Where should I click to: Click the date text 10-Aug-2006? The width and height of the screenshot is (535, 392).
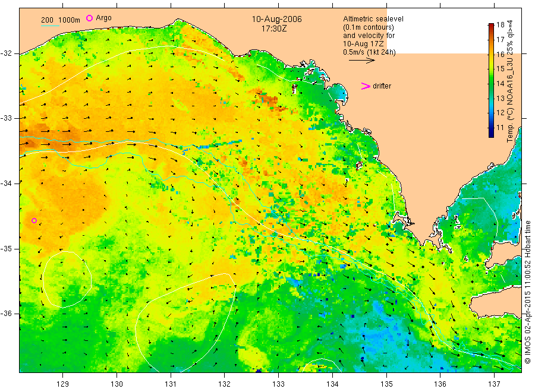point(276,19)
